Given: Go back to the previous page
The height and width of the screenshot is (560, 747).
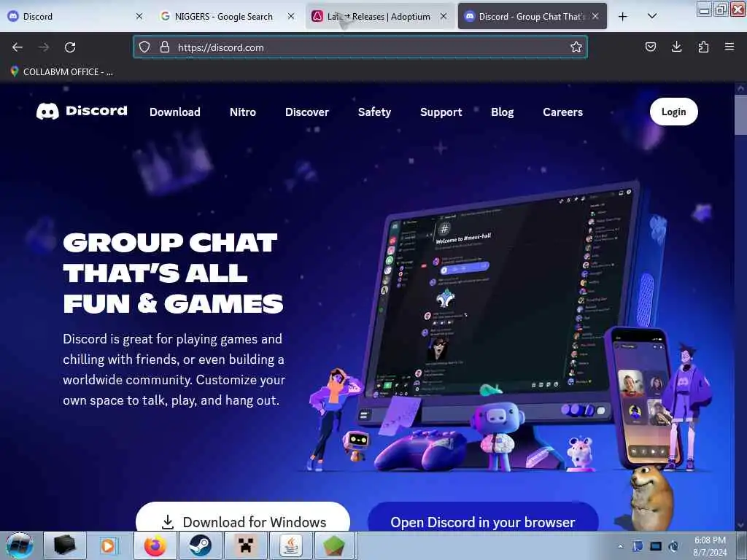Looking at the screenshot, I should (18, 47).
